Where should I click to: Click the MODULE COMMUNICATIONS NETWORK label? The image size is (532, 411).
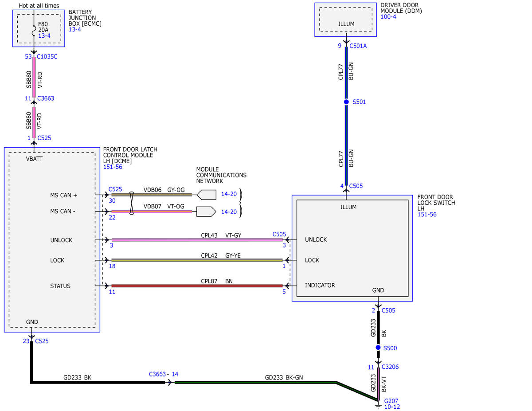(221, 175)
